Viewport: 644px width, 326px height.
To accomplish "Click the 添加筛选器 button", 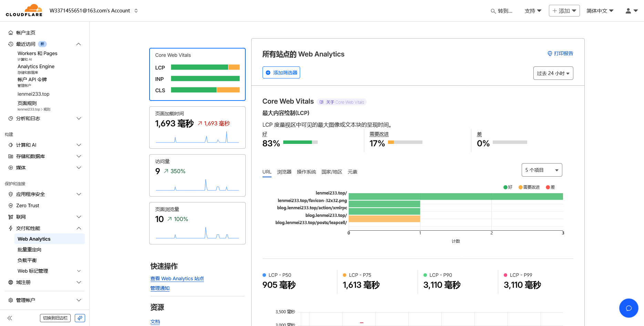I will tap(281, 73).
